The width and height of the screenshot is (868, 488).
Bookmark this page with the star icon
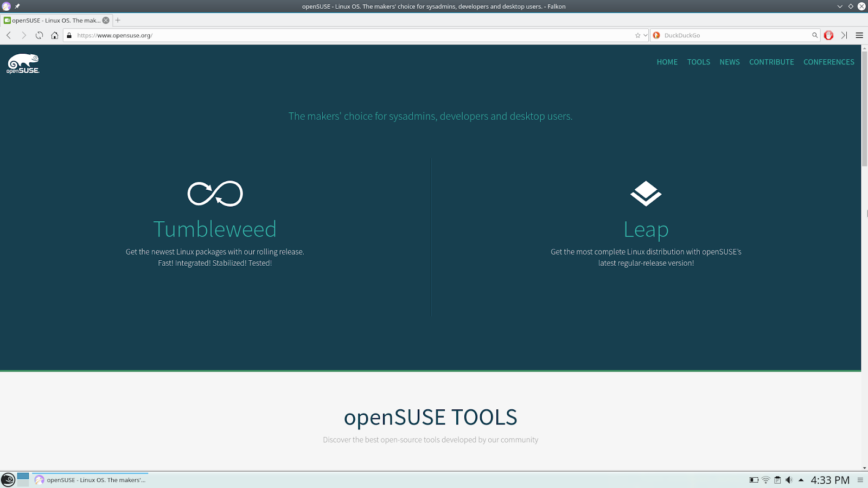coord(638,35)
